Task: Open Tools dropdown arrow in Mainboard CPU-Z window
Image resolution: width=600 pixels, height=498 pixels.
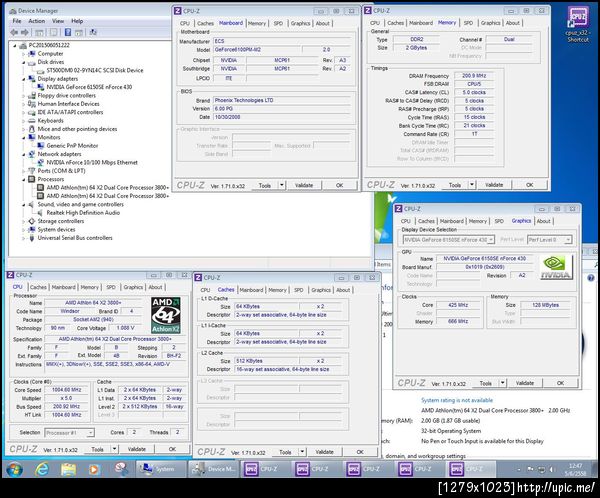Action: 282,185
